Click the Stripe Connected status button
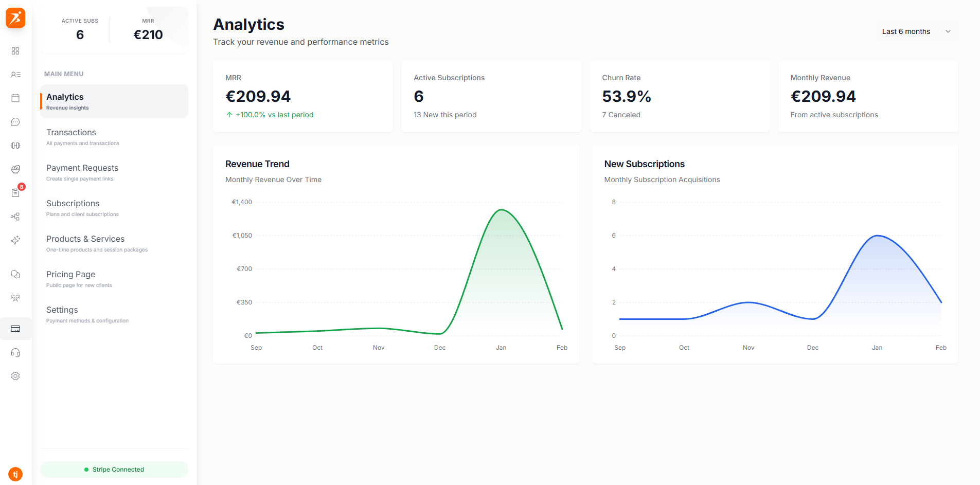The image size is (980, 485). pos(114,469)
